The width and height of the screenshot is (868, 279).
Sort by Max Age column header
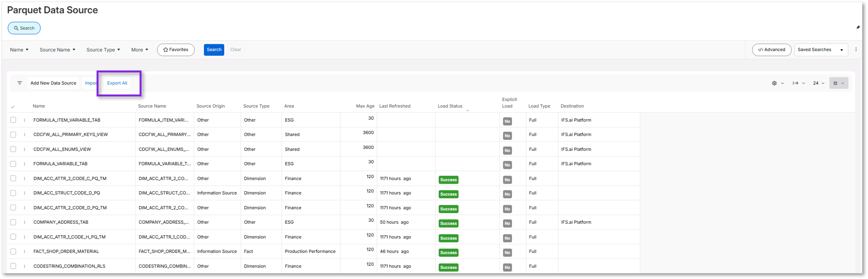[x=365, y=106]
